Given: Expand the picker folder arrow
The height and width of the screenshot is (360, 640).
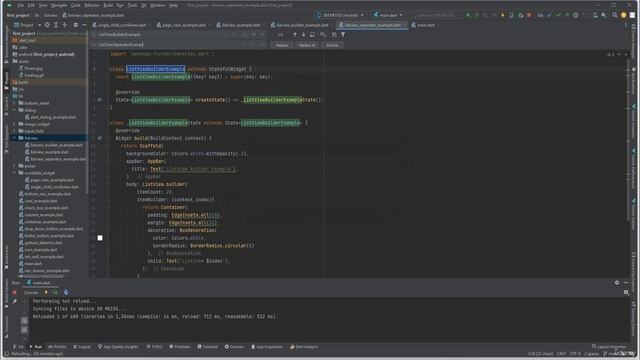Looking at the screenshot, I should (15, 166).
